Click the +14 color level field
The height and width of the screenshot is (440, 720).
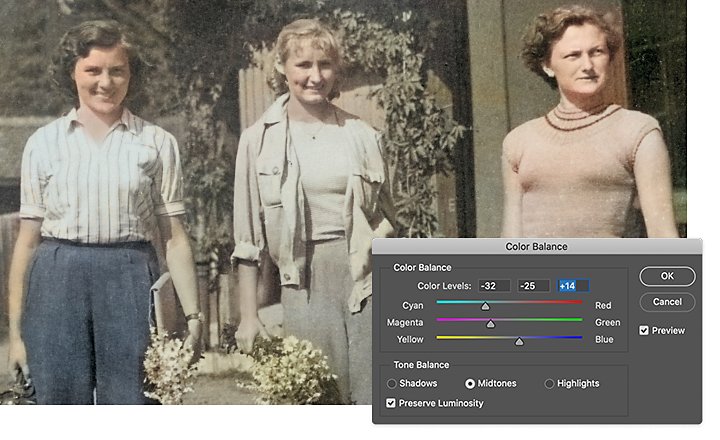573,286
